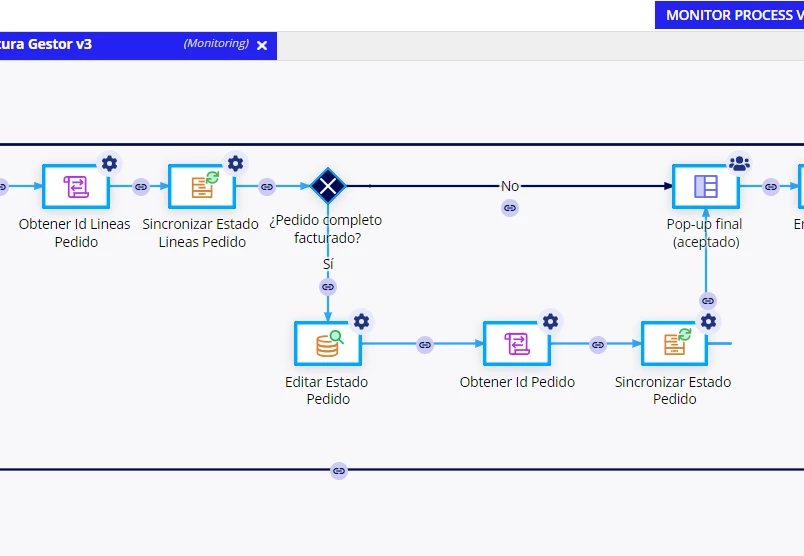Open gear settings on Obtener Id Pedido
Image resolution: width=804 pixels, height=556 pixels.
coord(550,322)
